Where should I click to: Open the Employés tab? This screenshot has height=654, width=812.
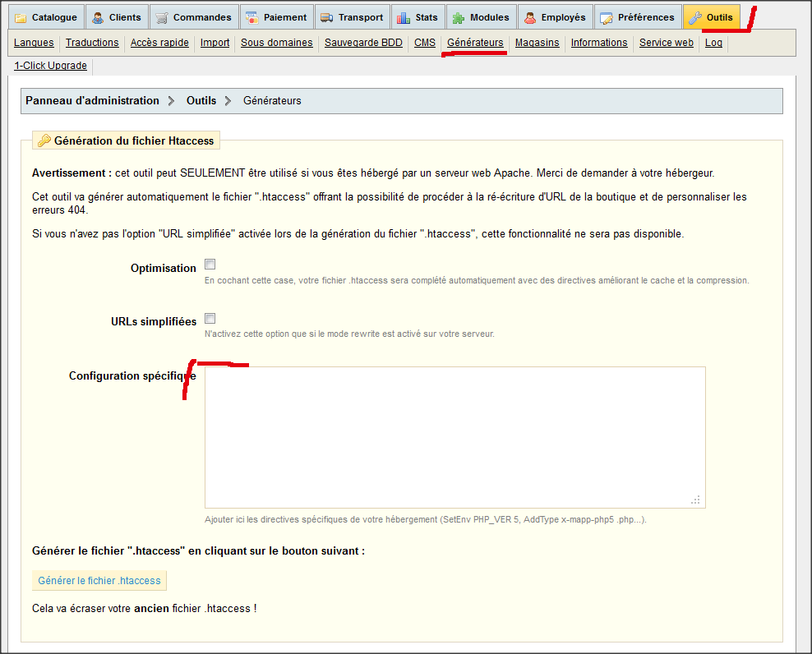click(555, 17)
